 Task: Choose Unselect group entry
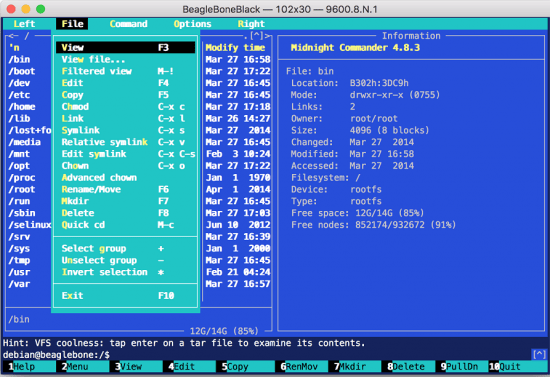125,261
